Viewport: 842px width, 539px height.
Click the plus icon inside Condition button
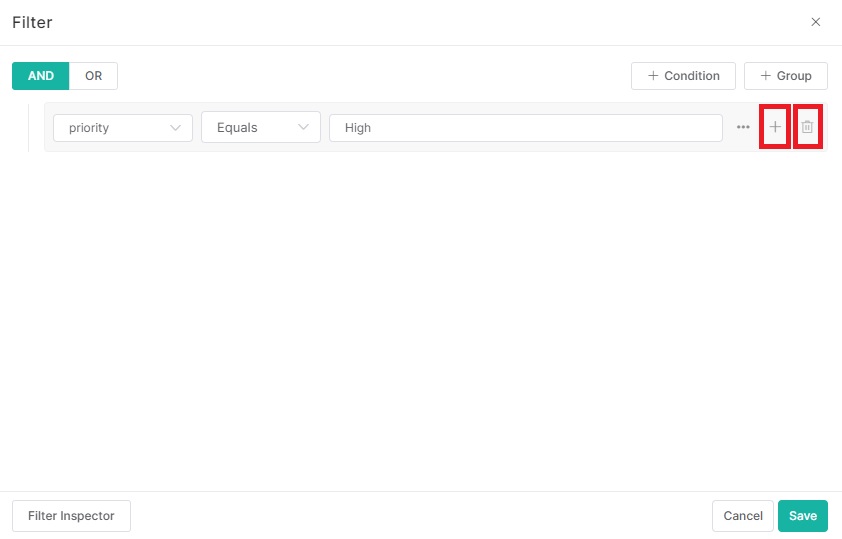click(x=653, y=76)
